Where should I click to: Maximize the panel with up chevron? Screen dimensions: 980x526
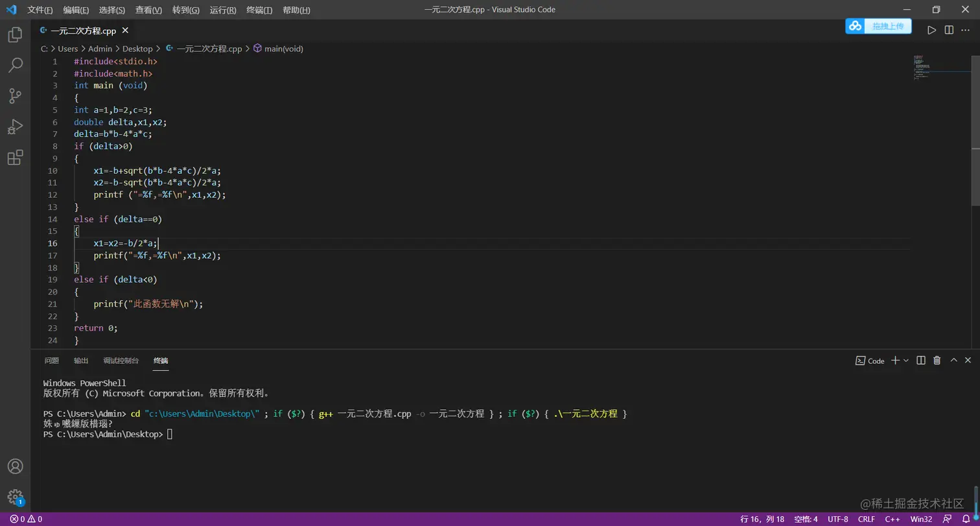[x=953, y=361]
